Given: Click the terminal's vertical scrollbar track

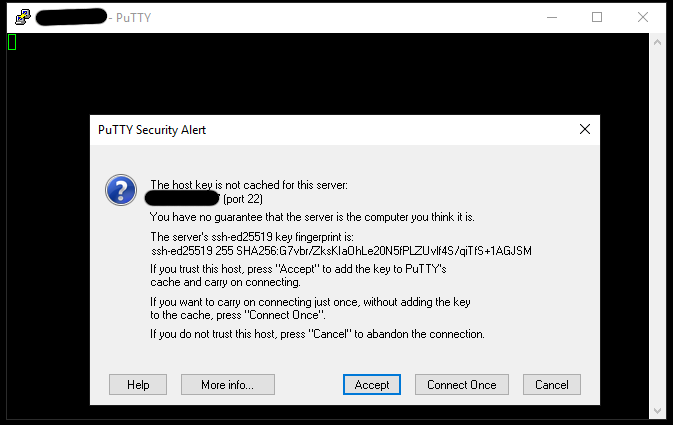Looking at the screenshot, I should pyautogui.click(x=657, y=226).
